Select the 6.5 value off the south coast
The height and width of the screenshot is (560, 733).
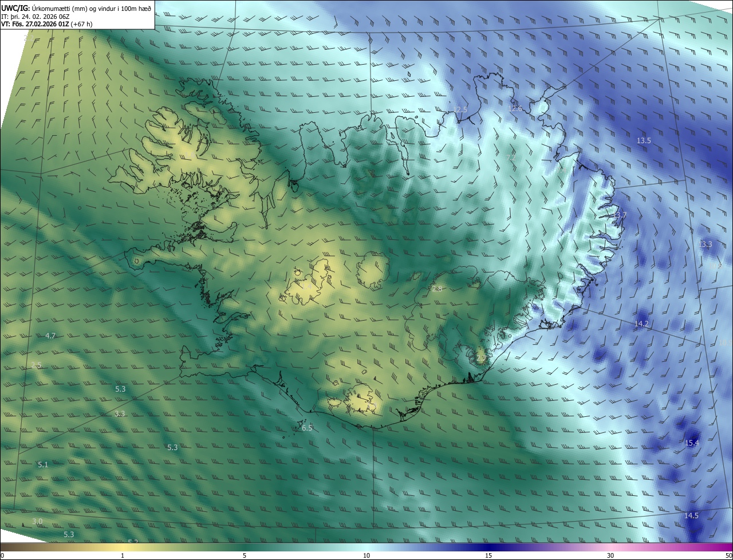click(307, 428)
